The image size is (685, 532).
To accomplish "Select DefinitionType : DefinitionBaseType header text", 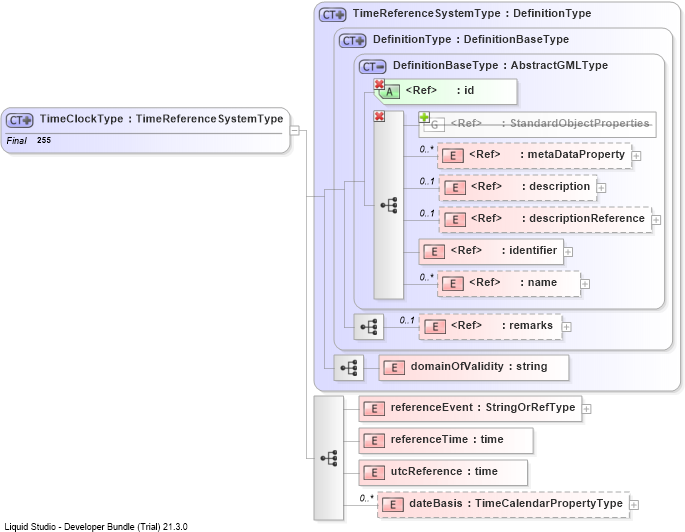I will (471, 39).
